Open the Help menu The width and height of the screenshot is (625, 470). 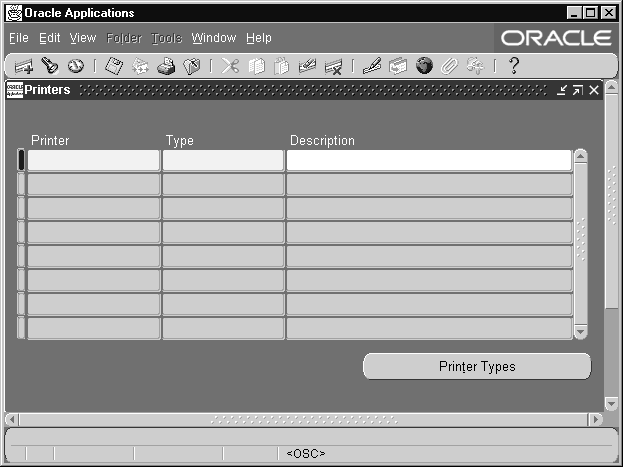(259, 38)
